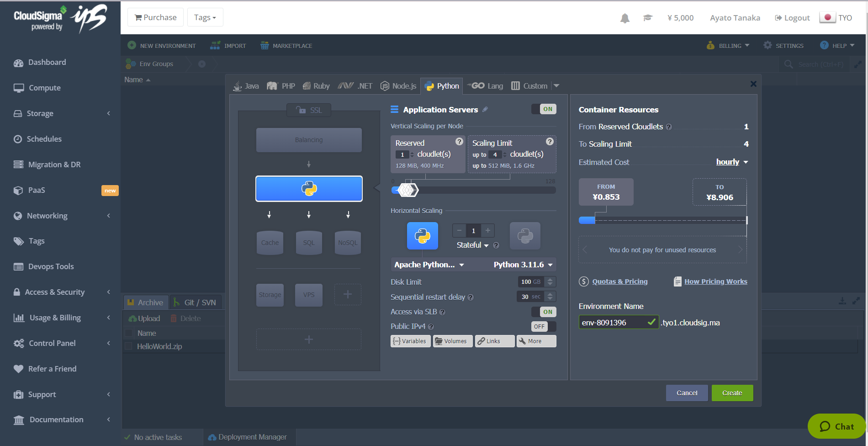Open How Pricing Works link
Viewport: 868px width, 446px height.
[716, 281]
